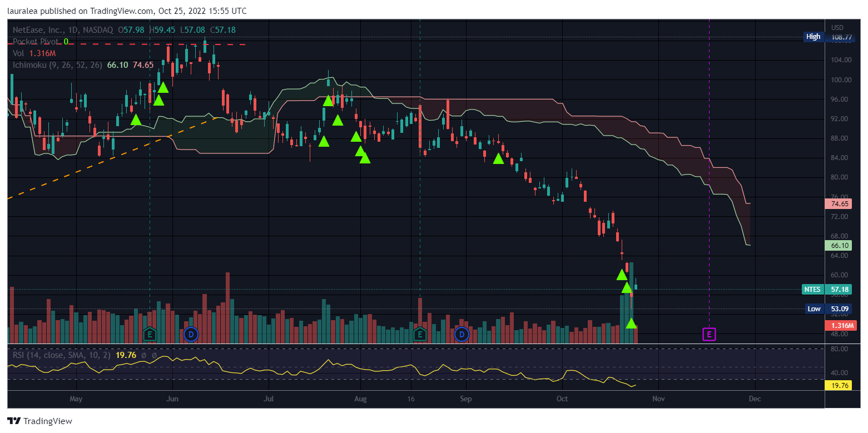
Task: Click the green 66.10 Ichimoku tag on axis
Action: [839, 245]
